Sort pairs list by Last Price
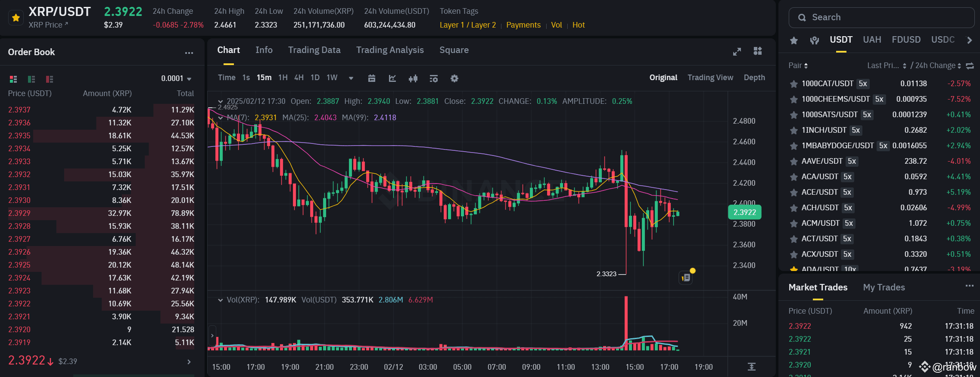This screenshot has width=980, height=377. click(x=887, y=65)
